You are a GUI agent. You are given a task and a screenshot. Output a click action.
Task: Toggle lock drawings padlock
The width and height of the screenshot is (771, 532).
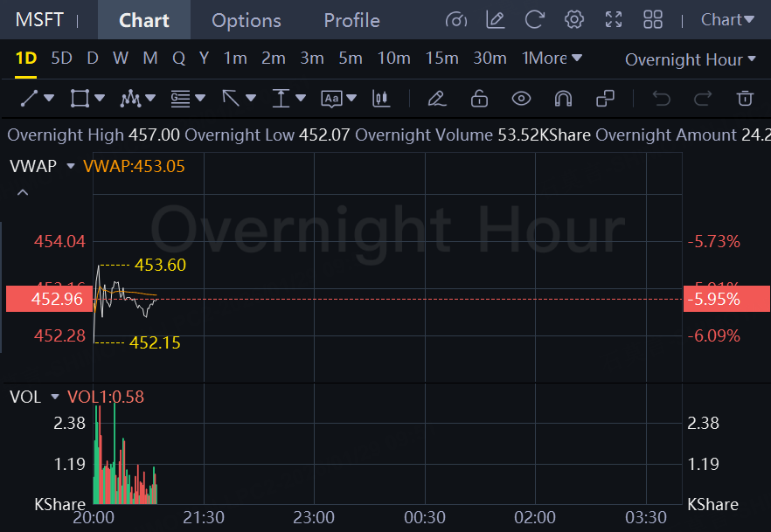(479, 99)
